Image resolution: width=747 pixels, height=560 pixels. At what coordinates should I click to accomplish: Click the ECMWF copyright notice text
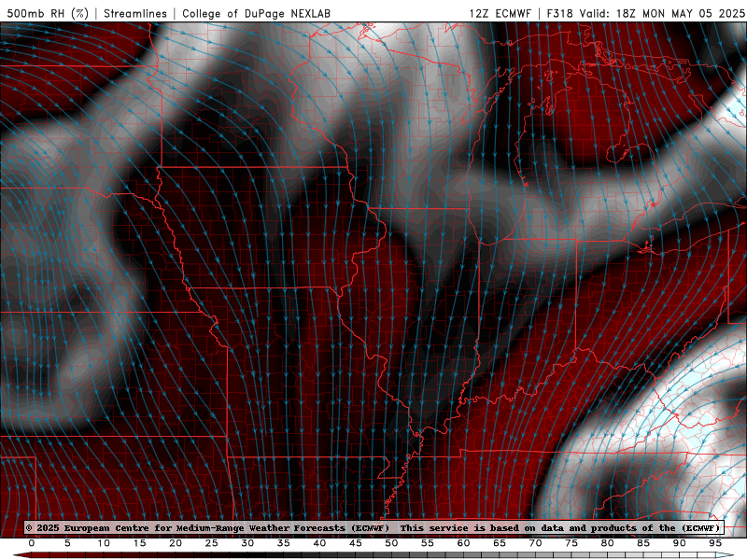pos(207,527)
